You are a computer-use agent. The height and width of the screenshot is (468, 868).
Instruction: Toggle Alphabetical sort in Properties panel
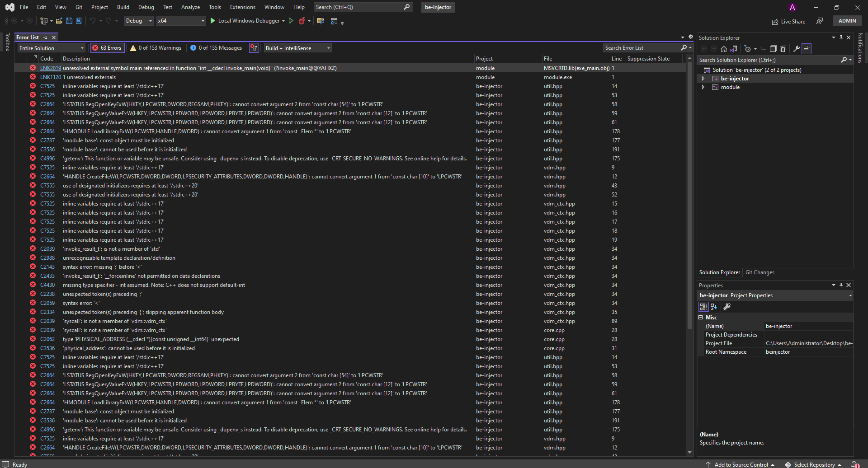click(714, 307)
